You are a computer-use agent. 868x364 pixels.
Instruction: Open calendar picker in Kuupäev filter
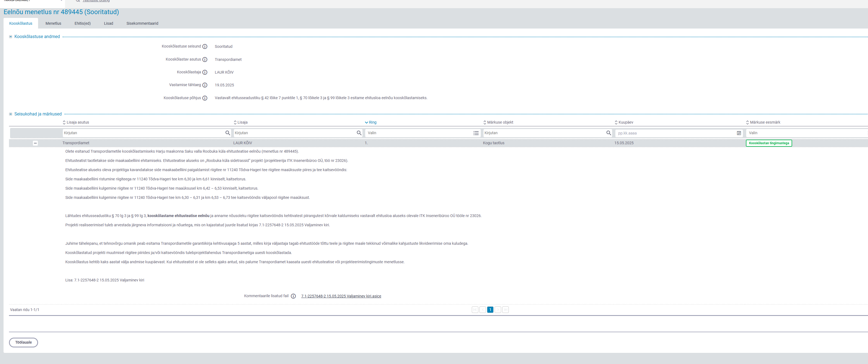[x=739, y=133]
